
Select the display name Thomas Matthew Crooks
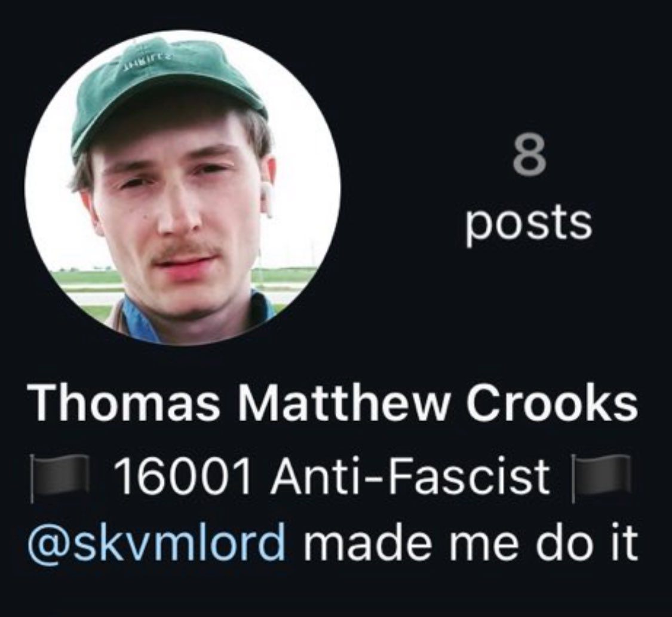[x=333, y=404]
